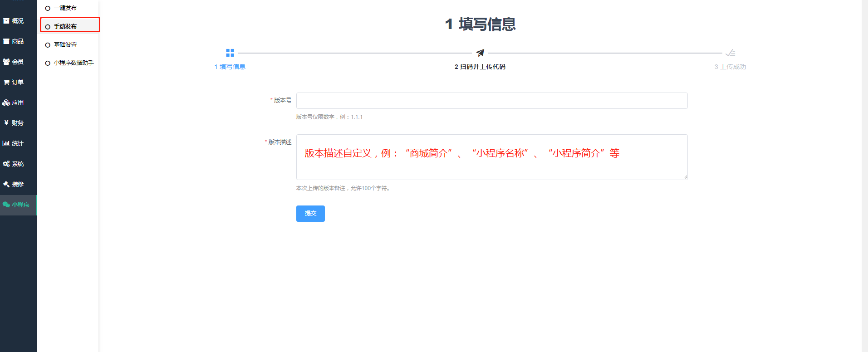Click the 应用 apps sidebar icon

click(x=6, y=103)
